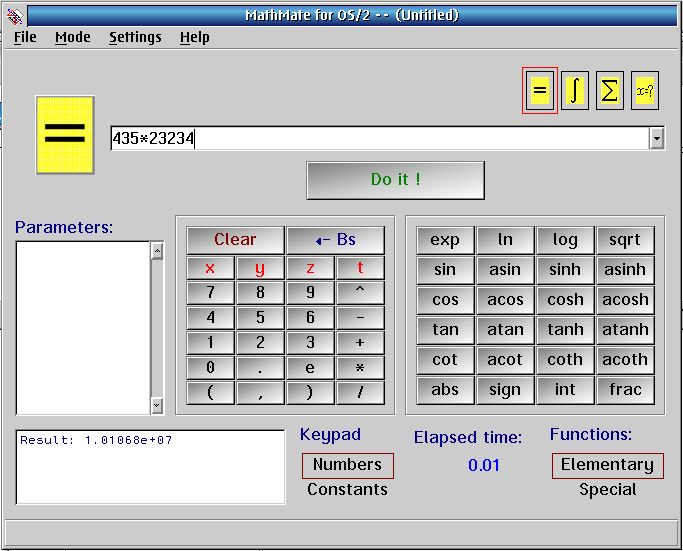Open the system menu icon in title bar
This screenshot has height=551, width=683.
click(x=15, y=15)
